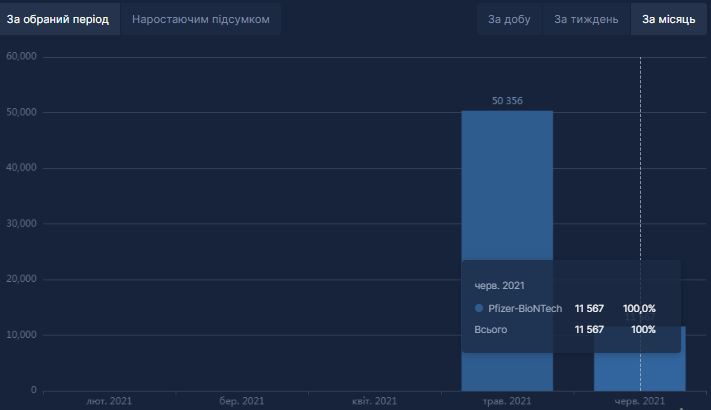The height and width of the screenshot is (410, 711).
Task: Select the "За обраний період" tab
Action: (x=57, y=19)
